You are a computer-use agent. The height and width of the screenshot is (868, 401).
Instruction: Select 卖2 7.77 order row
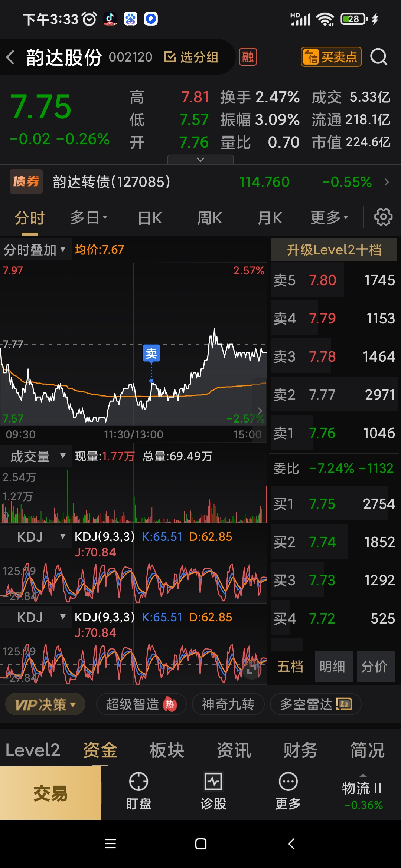click(x=334, y=395)
